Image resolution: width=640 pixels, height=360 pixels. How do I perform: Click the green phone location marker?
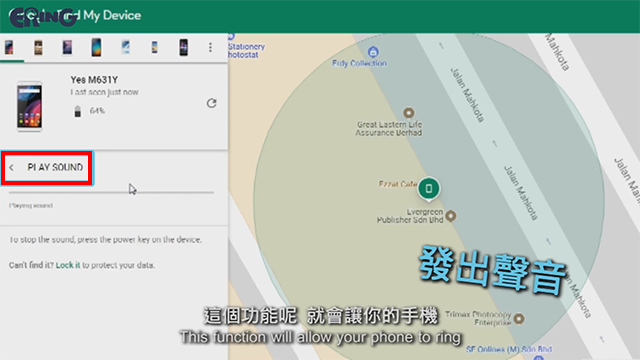(x=429, y=189)
